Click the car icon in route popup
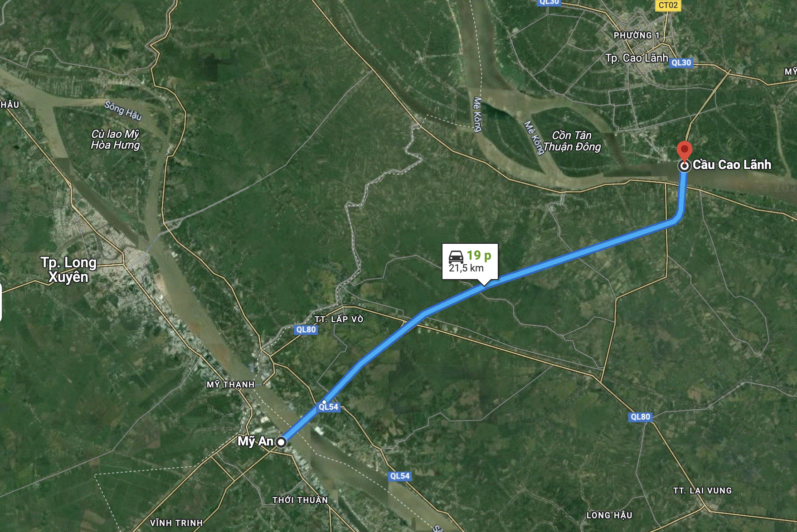Image resolution: width=797 pixels, height=532 pixels. [456, 256]
